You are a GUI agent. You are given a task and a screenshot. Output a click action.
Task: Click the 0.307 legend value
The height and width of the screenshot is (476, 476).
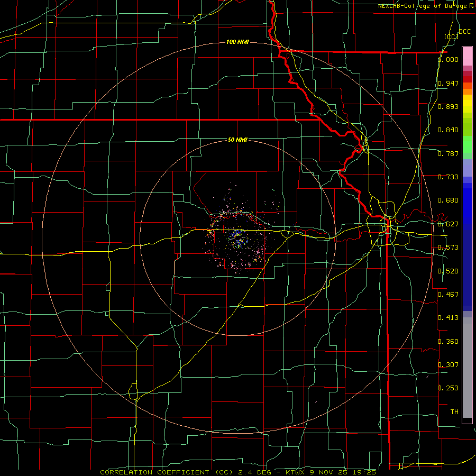click(x=448, y=364)
